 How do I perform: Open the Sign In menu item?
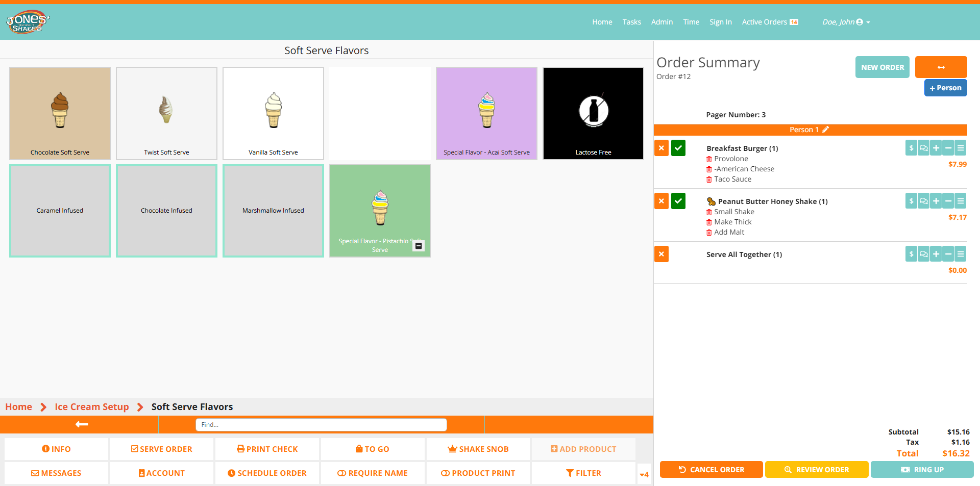[720, 22]
